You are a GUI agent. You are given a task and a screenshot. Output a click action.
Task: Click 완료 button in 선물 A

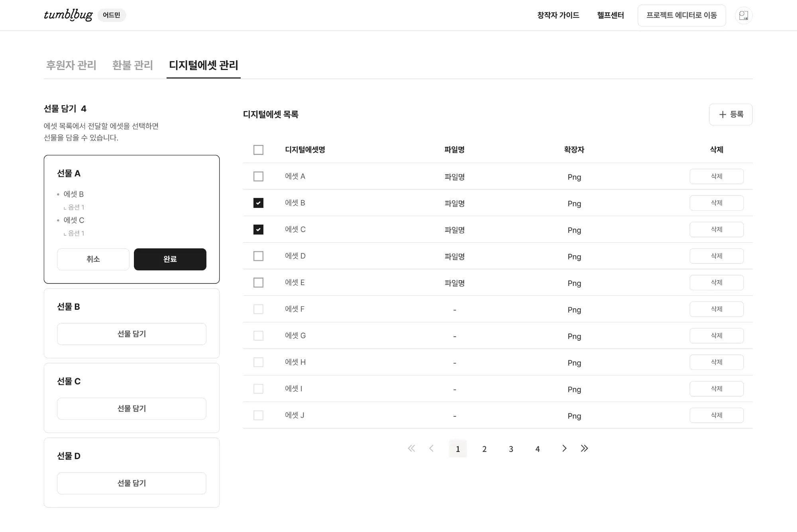170,259
